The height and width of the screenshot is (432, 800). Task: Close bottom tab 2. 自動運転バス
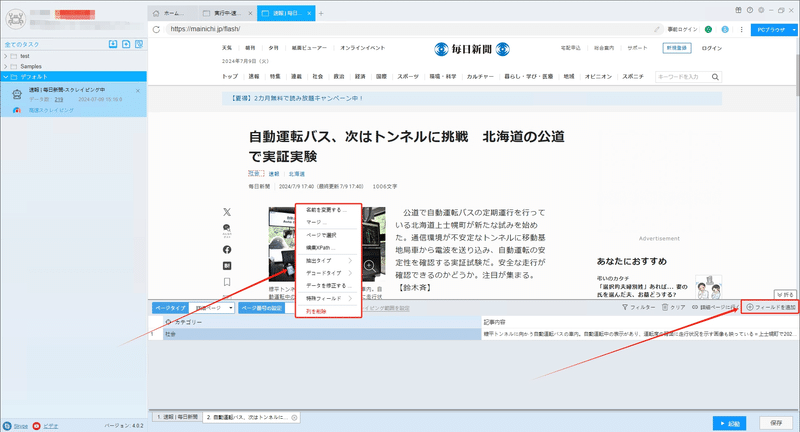coord(294,417)
